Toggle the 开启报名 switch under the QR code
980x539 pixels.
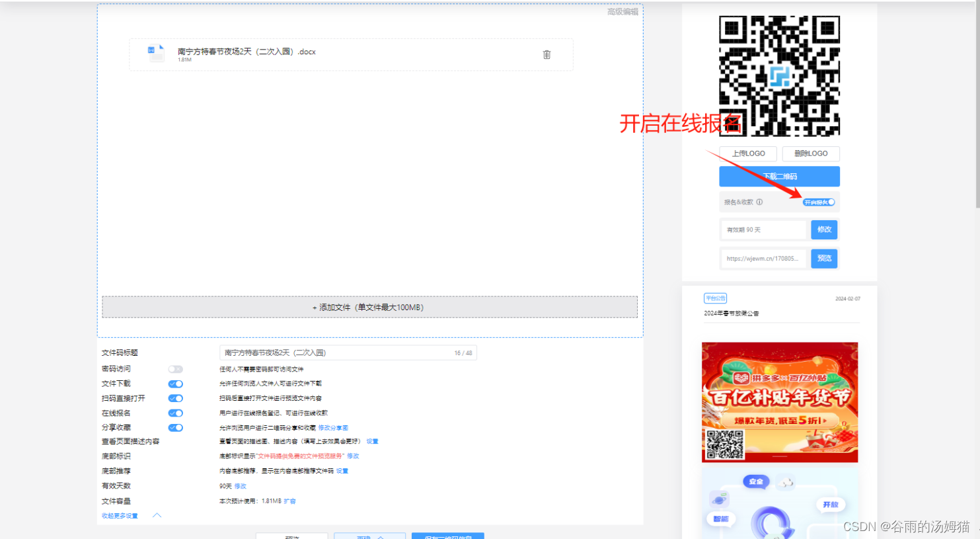click(819, 202)
